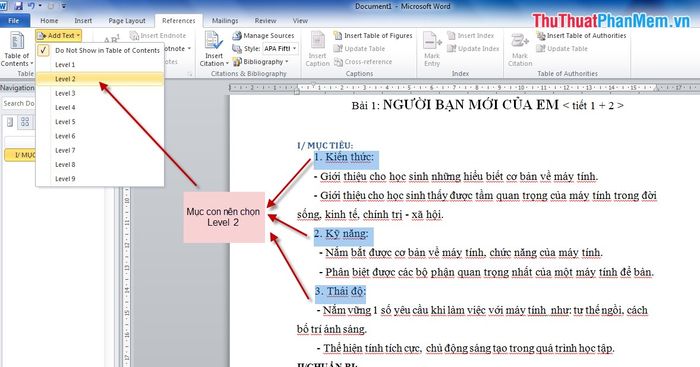Click the Insert Citation icon
The image size is (700, 367).
coord(214,41)
